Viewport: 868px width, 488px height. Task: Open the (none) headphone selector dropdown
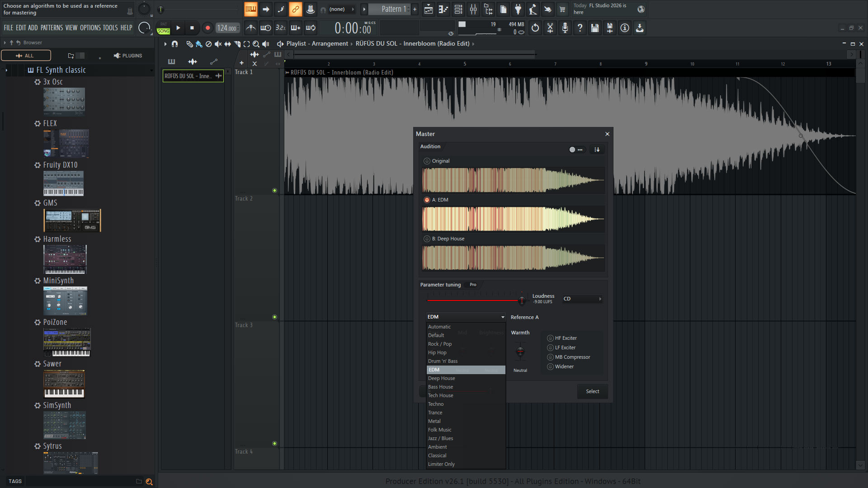(341, 9)
